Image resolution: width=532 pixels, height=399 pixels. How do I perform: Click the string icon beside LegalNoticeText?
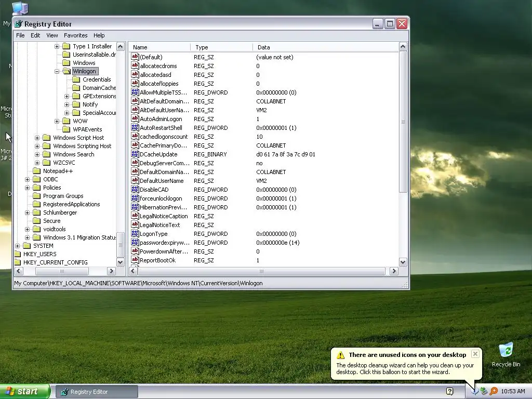point(135,224)
